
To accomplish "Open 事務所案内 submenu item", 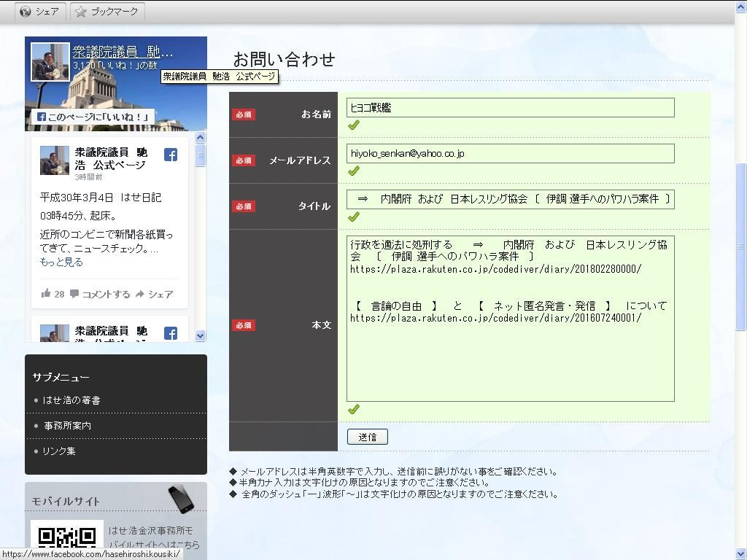I will pos(67,425).
